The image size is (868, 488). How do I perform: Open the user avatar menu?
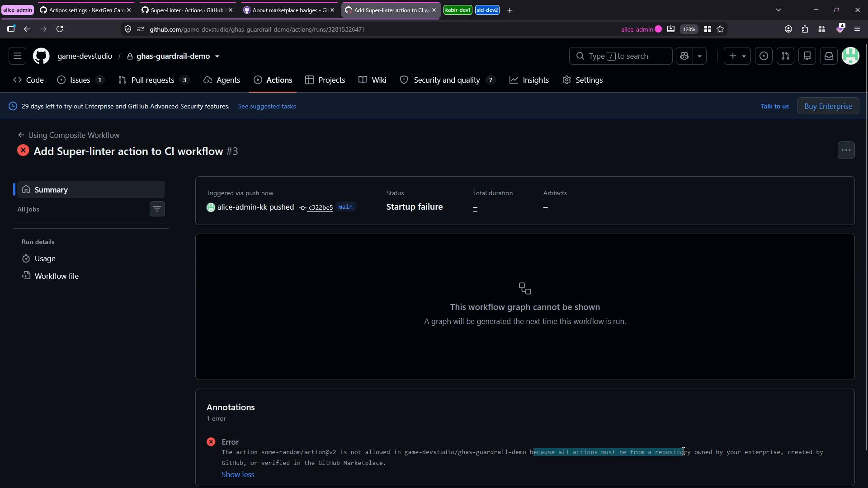(x=850, y=56)
